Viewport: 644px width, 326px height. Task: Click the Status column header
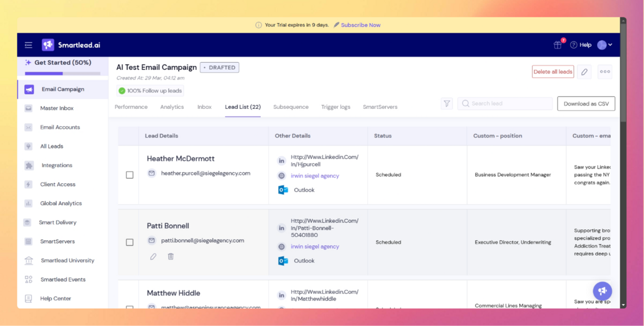click(x=417, y=136)
